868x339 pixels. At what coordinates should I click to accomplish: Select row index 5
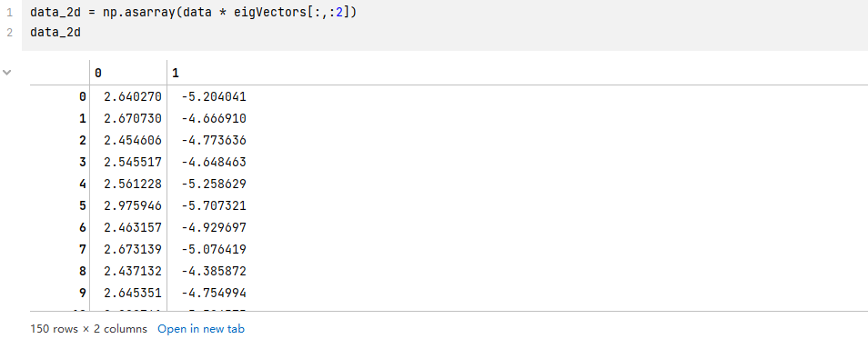[83, 205]
